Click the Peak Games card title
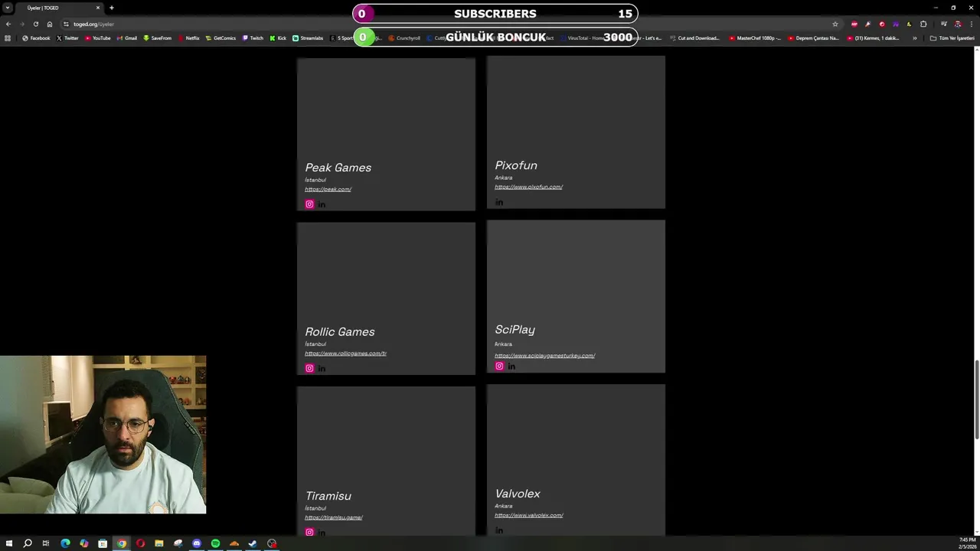 pyautogui.click(x=338, y=168)
